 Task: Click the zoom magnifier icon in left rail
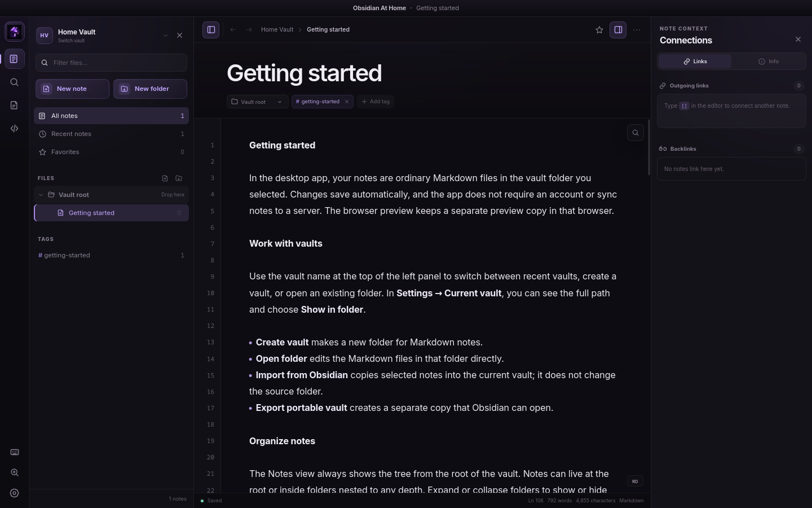pyautogui.click(x=15, y=473)
